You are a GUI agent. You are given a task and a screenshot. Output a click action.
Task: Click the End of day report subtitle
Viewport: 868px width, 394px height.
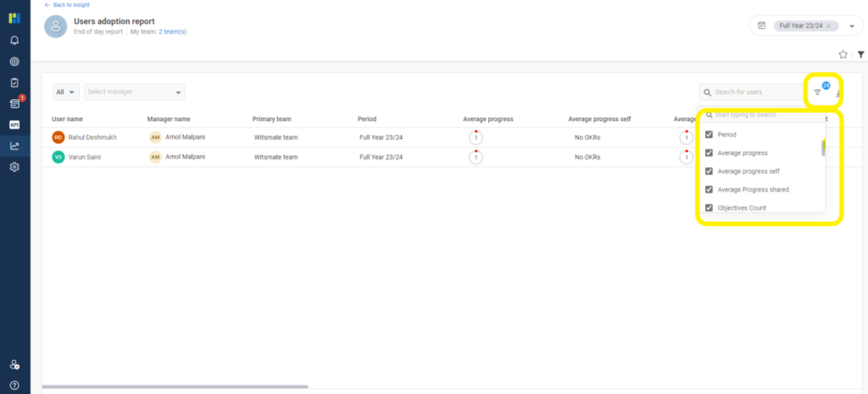98,32
